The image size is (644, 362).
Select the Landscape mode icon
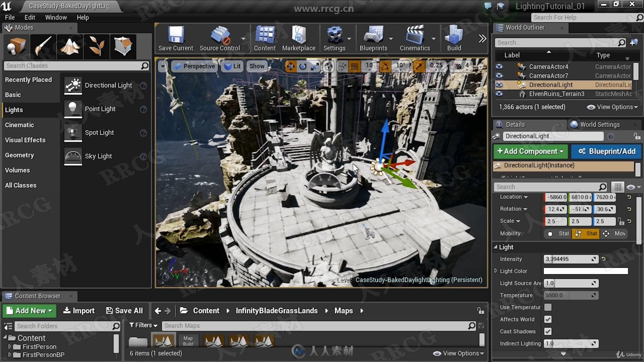coord(70,46)
